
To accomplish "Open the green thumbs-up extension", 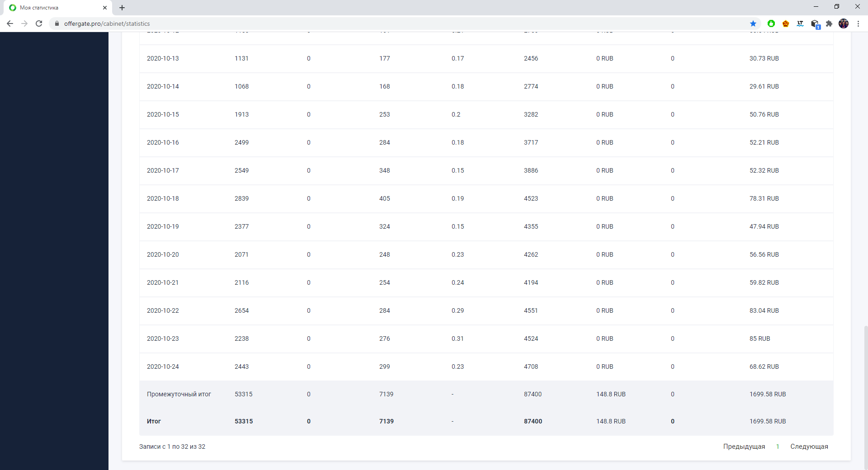I will point(771,23).
